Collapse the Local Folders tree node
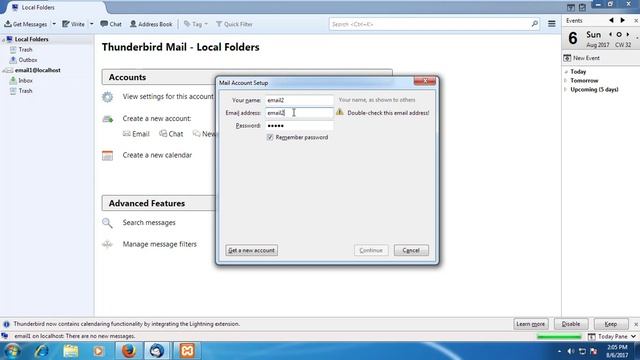Image resolution: width=640 pixels, height=360 pixels. coord(4,40)
